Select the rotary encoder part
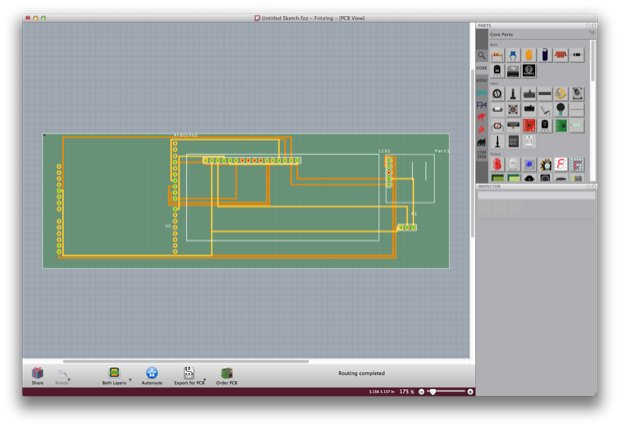The width and height of the screenshot is (620, 427). [497, 94]
